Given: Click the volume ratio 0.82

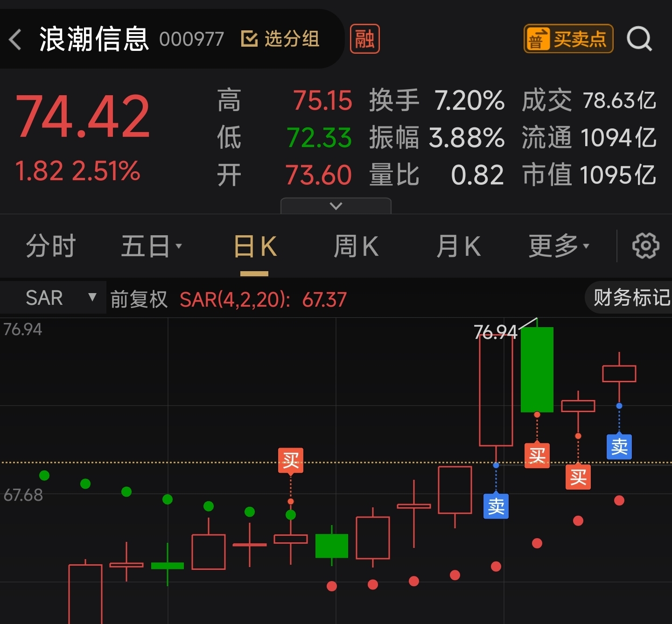Looking at the screenshot, I should coord(477,175).
